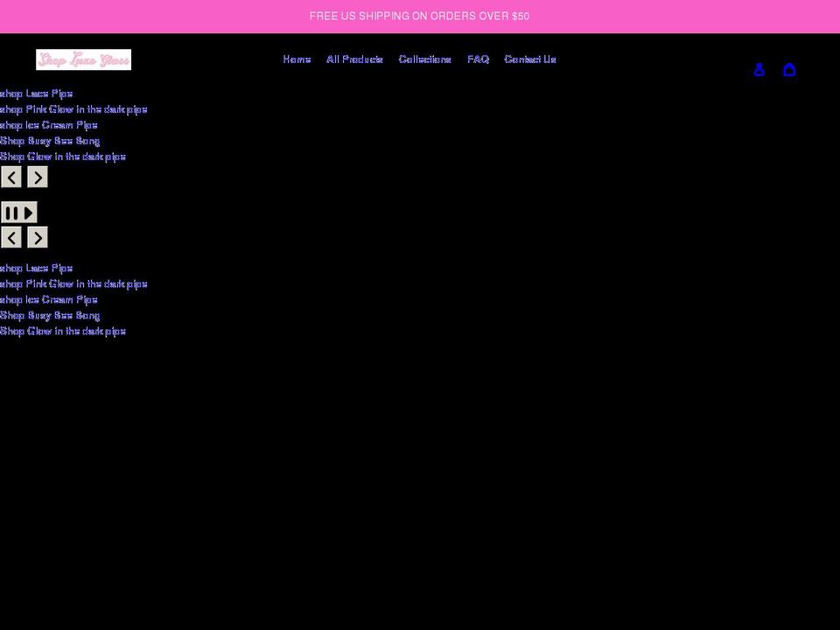Open the Shop Glow in the dark pipe link
Viewport: 840px width, 630px height.
pos(62,157)
